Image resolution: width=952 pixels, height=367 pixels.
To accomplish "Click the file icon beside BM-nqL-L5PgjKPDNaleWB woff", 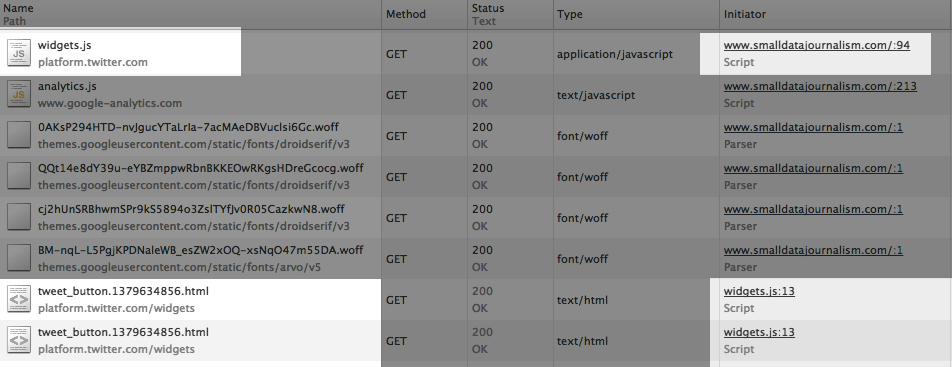I will coord(19,258).
